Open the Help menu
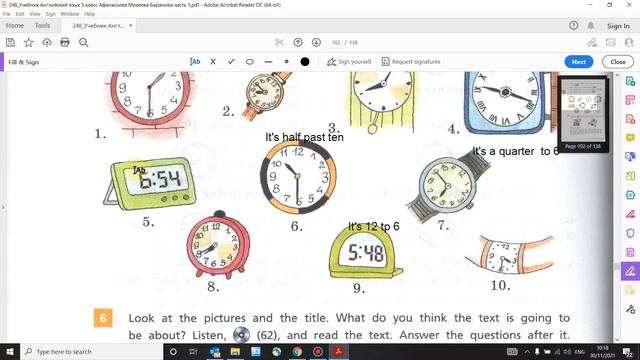640x360 pixels. (x=90, y=14)
